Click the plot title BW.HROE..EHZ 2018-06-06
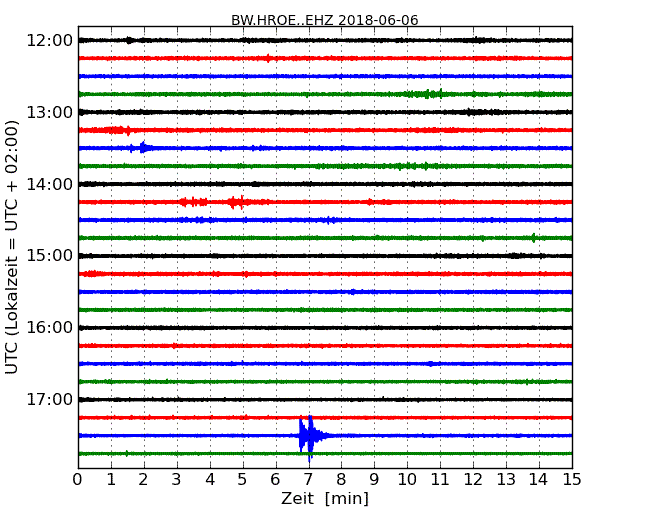 click(325, 20)
